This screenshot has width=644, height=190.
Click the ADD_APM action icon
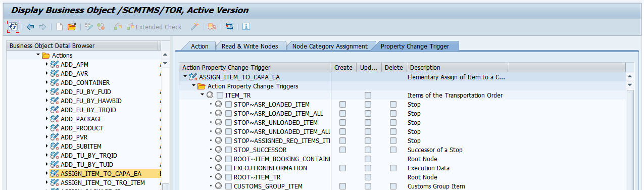(x=55, y=65)
